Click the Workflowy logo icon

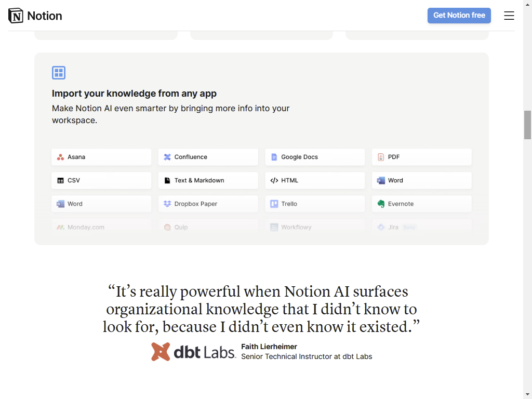pyautogui.click(x=274, y=228)
